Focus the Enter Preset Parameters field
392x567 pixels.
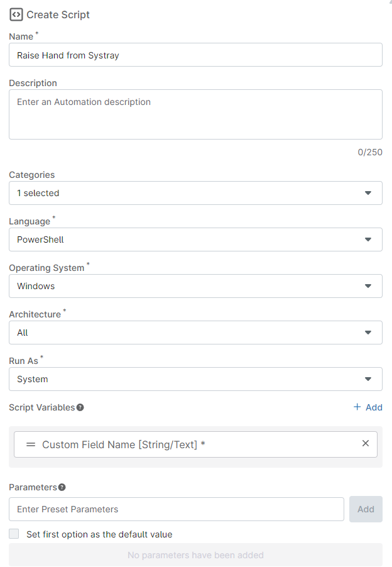point(177,509)
